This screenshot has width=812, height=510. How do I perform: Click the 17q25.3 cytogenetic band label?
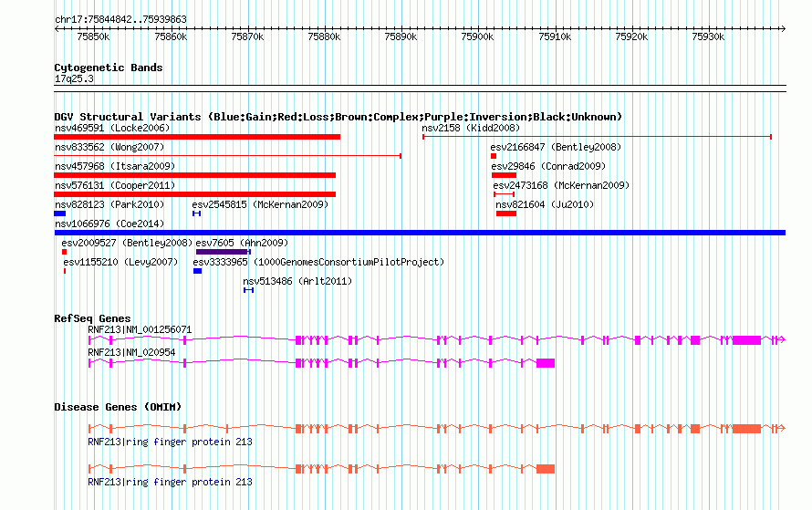(x=74, y=79)
